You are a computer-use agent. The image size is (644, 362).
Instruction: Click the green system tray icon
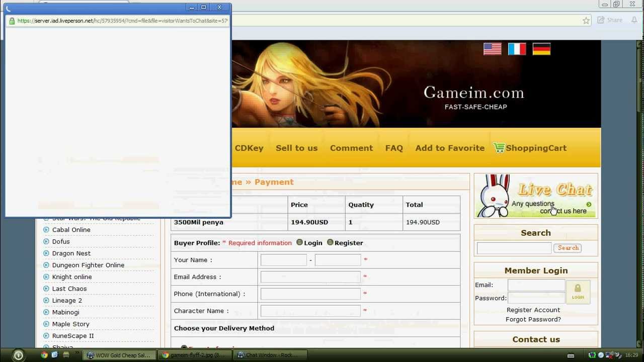(593, 355)
